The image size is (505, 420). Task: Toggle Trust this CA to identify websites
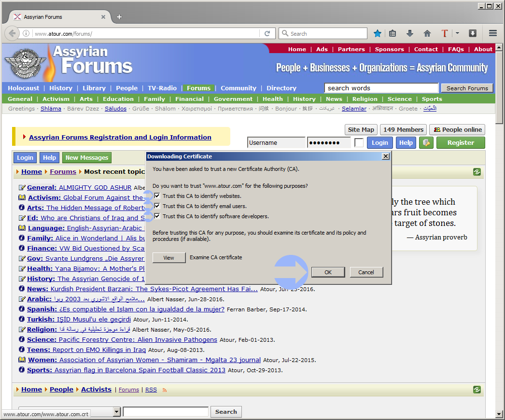click(x=157, y=196)
